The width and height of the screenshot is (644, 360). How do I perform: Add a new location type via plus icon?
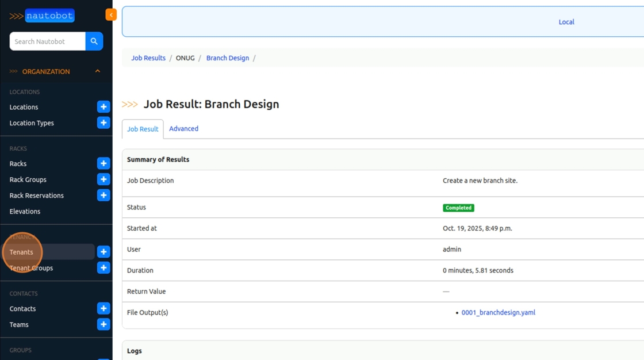click(103, 123)
